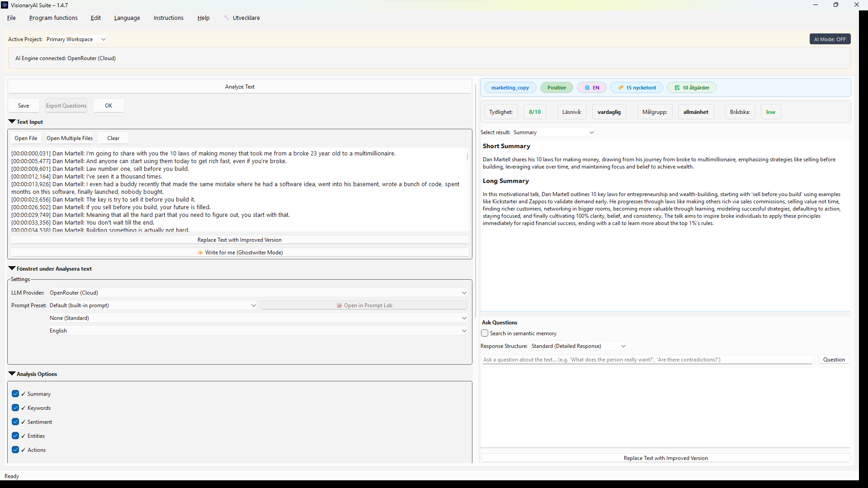The width and height of the screenshot is (868, 488).
Task: Enable Search in semantic memory
Action: [485, 333]
